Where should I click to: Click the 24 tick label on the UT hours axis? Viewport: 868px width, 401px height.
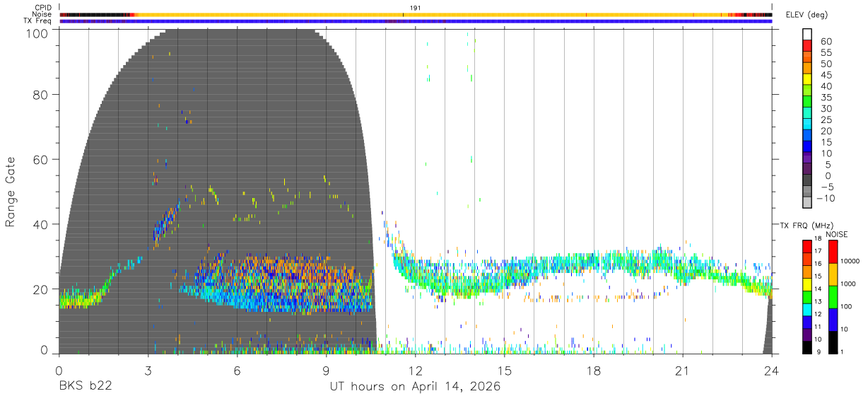click(772, 370)
